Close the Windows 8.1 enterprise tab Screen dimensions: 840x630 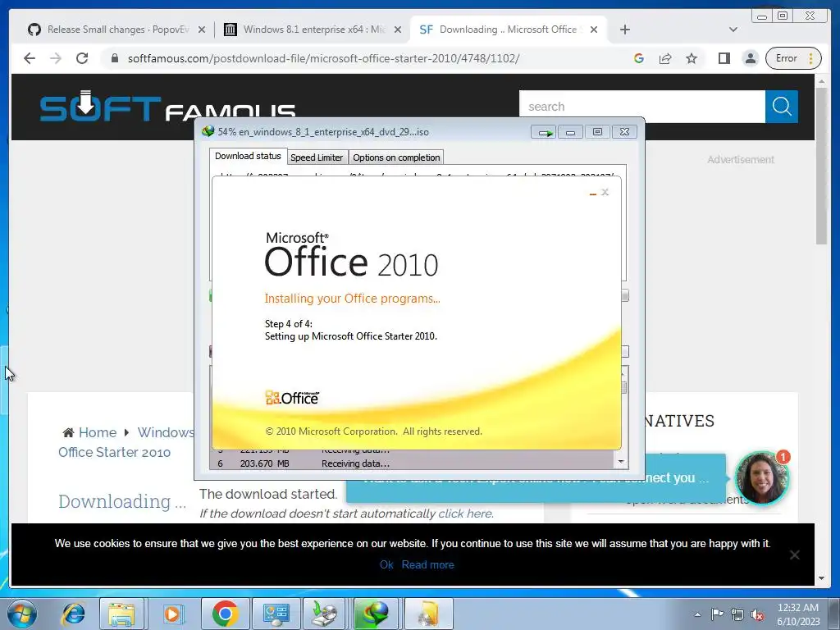[398, 30]
